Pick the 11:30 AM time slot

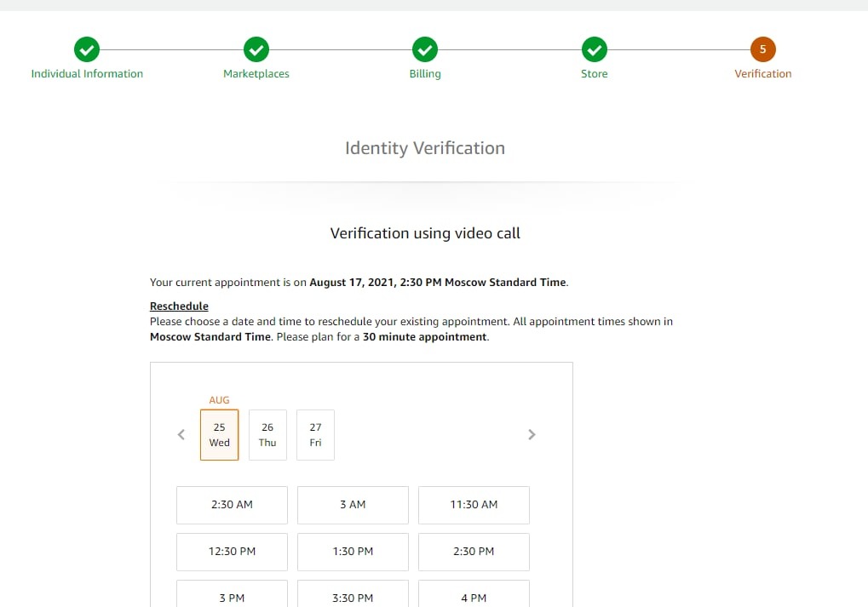(474, 505)
